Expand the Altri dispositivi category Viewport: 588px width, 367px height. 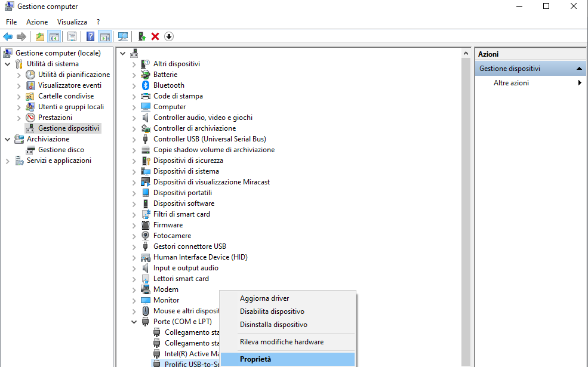134,64
